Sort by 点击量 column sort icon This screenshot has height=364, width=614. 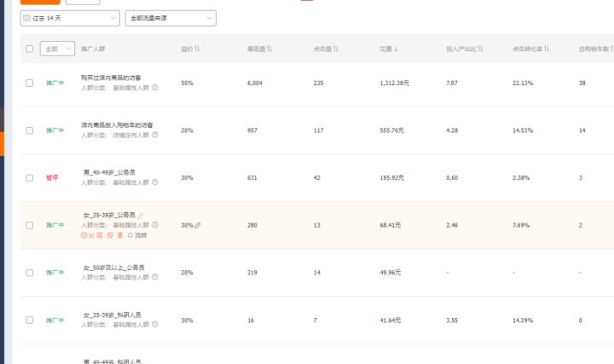336,49
